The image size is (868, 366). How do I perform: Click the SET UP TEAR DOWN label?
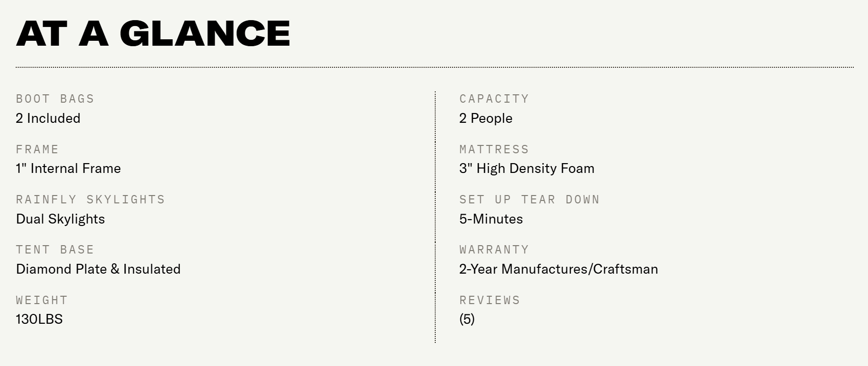[x=530, y=199]
